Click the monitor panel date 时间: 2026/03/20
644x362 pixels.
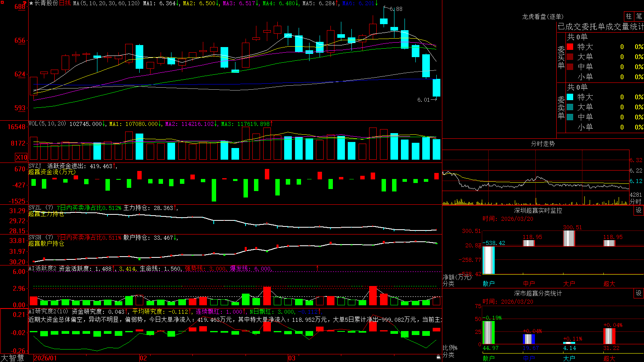(x=508, y=219)
